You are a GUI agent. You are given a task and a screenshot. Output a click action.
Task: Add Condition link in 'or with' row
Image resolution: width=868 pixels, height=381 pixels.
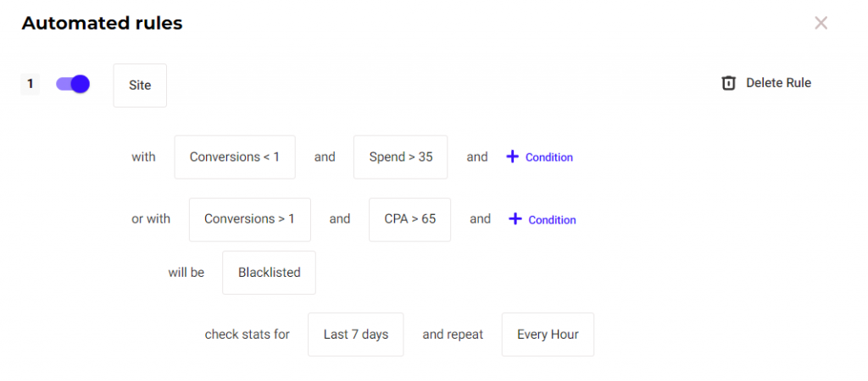[x=552, y=220]
